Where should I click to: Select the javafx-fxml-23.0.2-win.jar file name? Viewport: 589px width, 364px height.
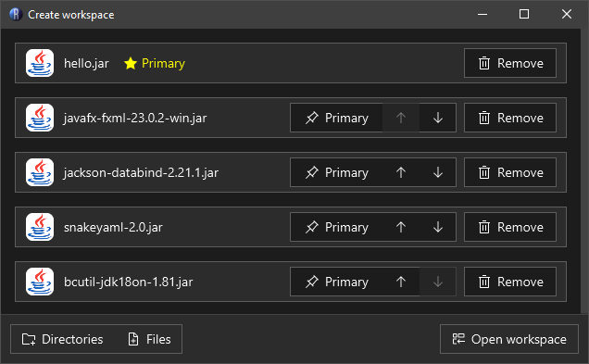[x=135, y=119]
